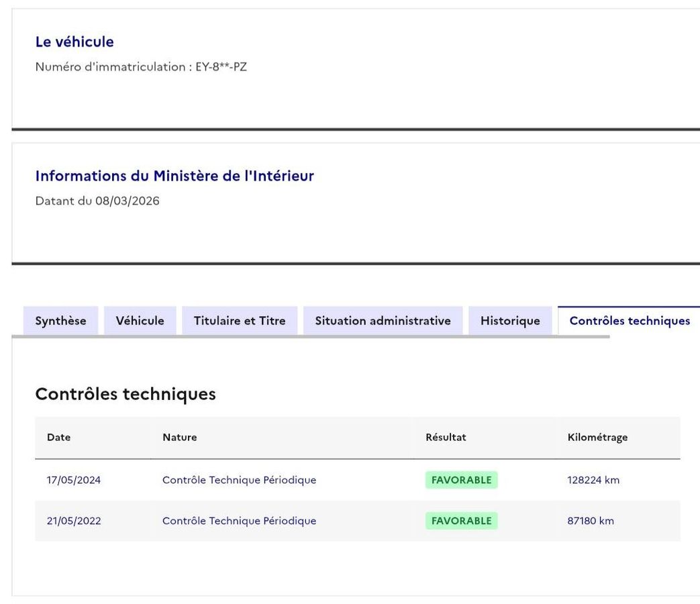Click Contrôle Technique Périodique in 2022 row
The height and width of the screenshot is (604, 700).
(240, 521)
